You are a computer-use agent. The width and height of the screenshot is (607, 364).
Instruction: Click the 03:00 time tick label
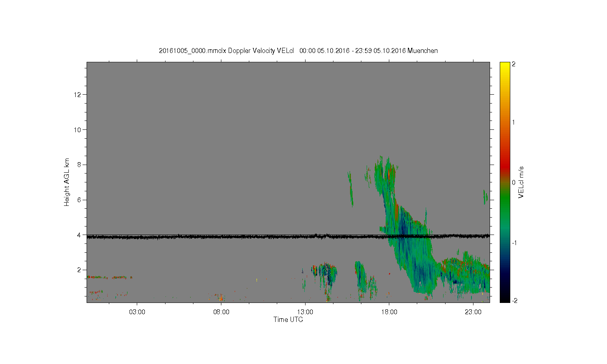(x=137, y=312)
